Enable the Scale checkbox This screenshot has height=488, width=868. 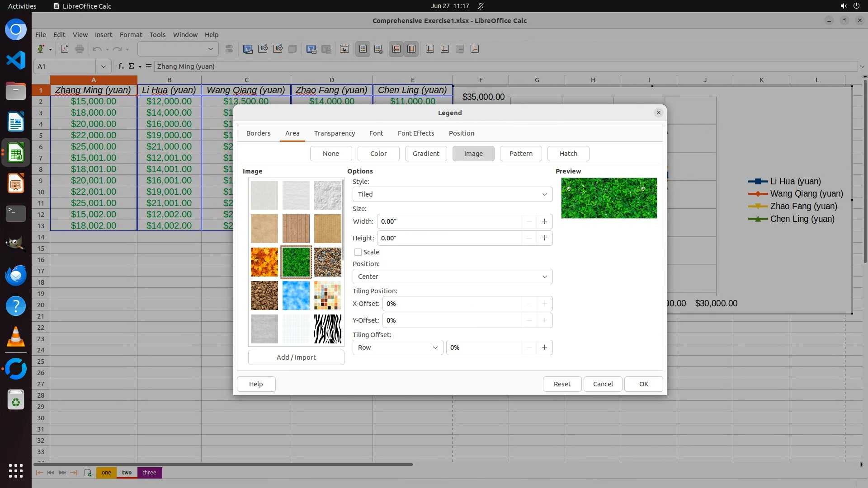pos(358,252)
